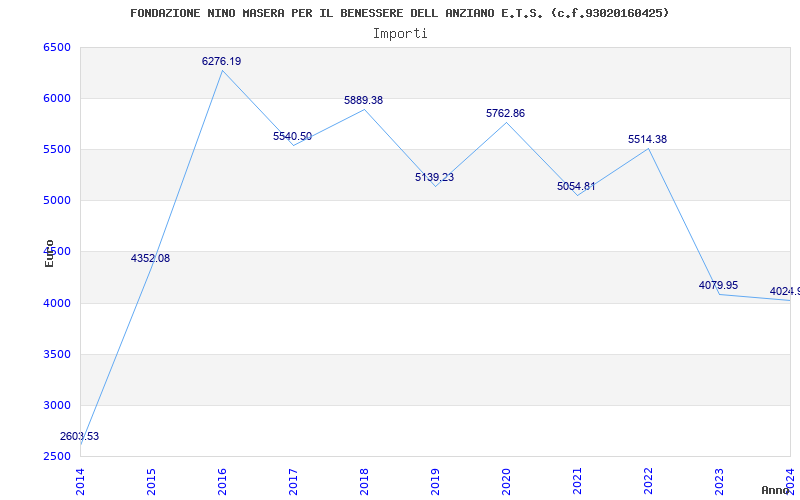Screen dimensions: 800x500
Task: Select data label 5540.50
Action: pos(292,136)
